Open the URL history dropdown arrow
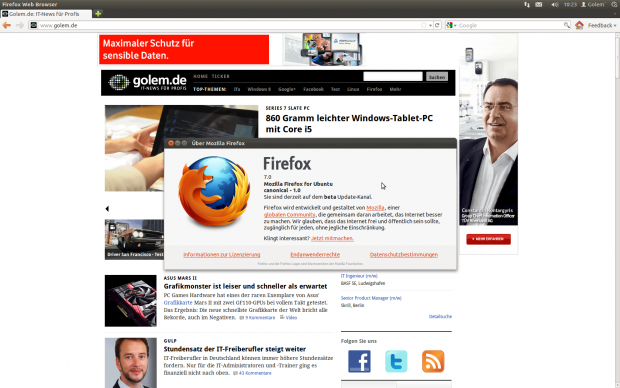This screenshot has width=620, height=388. (x=430, y=25)
